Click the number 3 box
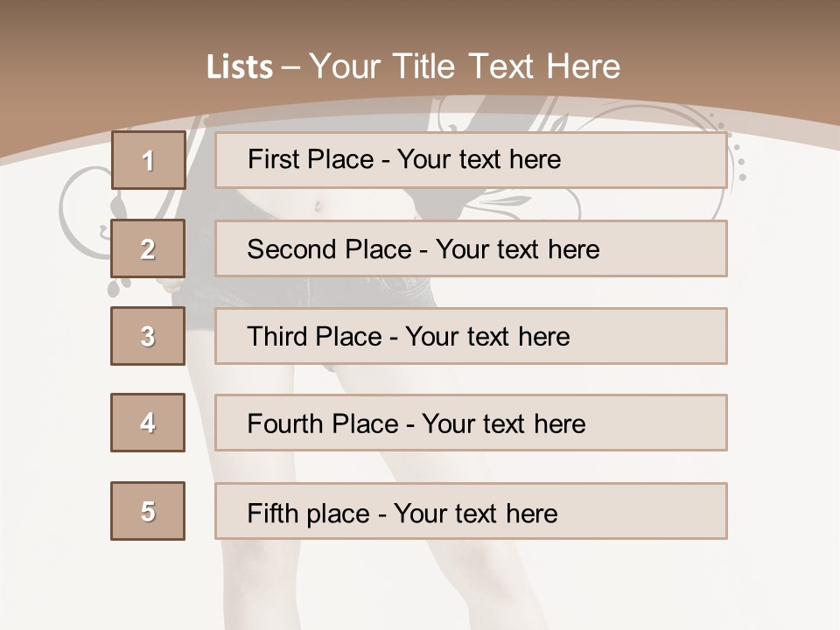The image size is (840, 630). click(x=148, y=336)
